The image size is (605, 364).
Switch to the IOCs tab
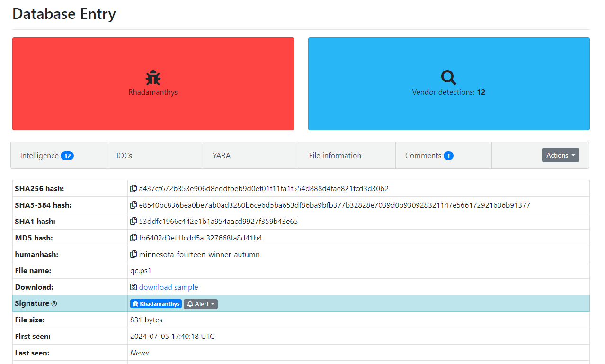pos(124,155)
